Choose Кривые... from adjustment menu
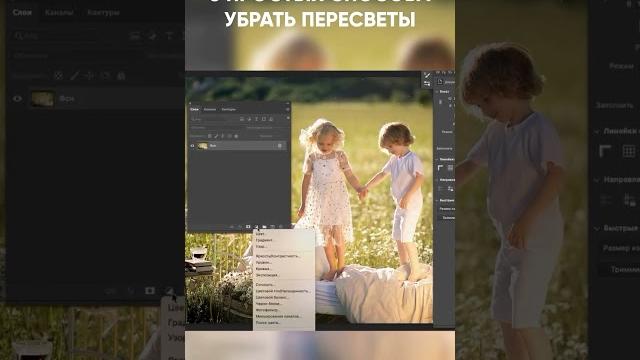Viewport: 640px width, 360px height. (263, 269)
